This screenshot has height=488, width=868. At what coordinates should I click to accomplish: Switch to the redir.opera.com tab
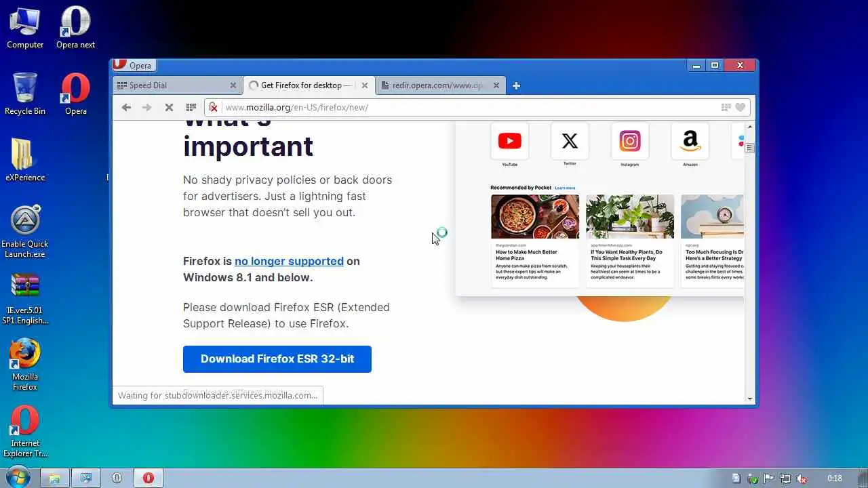pos(439,85)
